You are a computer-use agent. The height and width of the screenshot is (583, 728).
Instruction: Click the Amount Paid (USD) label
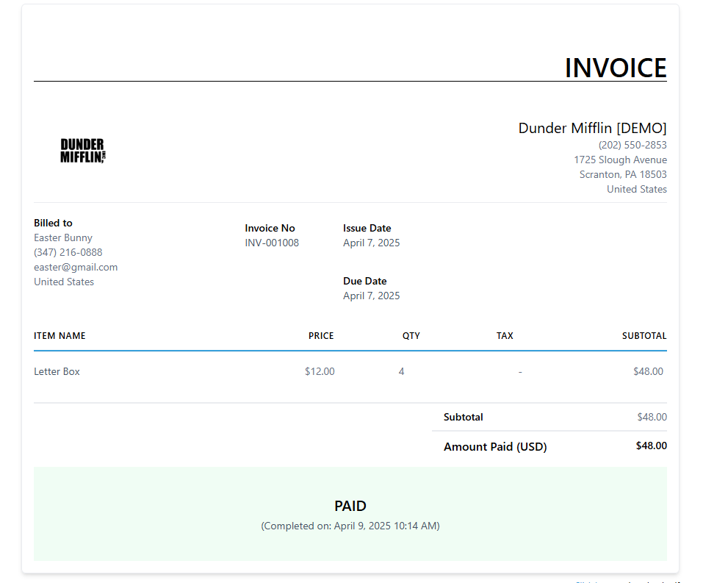pos(495,447)
